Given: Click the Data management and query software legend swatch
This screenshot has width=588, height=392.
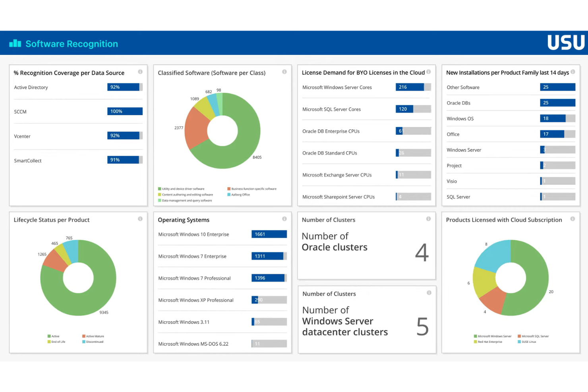Looking at the screenshot, I should [160, 201].
